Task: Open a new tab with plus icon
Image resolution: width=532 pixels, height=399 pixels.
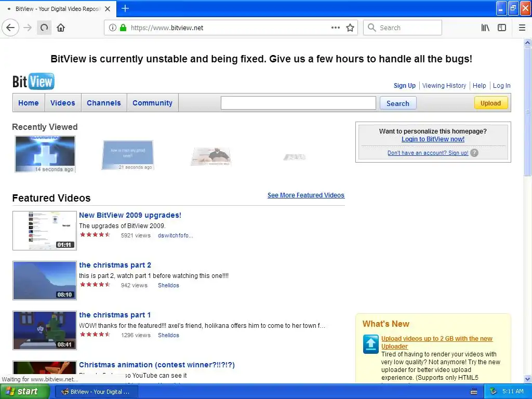Action: [125, 8]
